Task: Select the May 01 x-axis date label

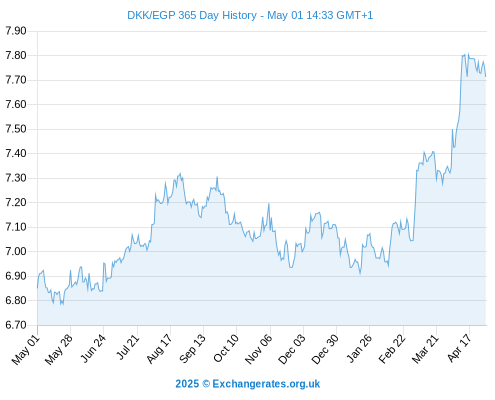Action: pos(26,350)
